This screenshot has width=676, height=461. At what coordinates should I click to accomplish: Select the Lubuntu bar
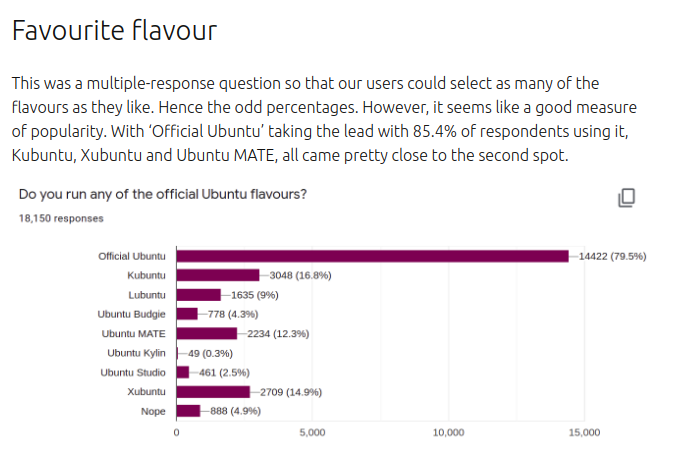tap(198, 295)
